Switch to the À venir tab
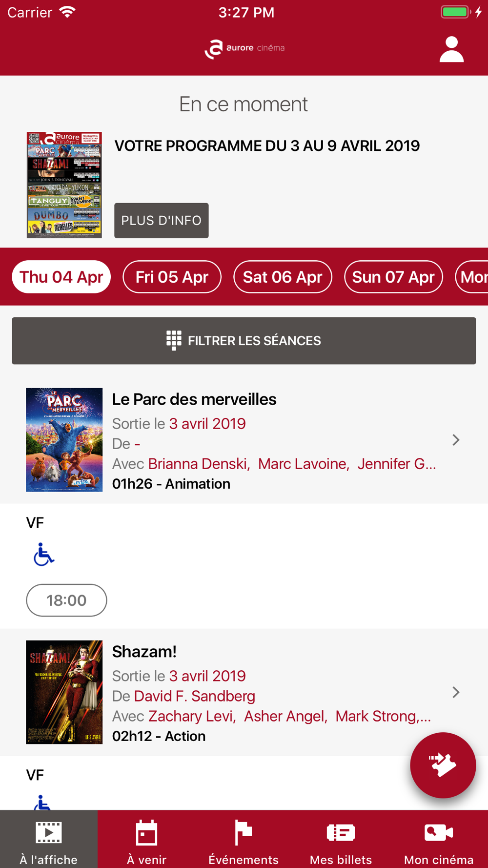 (146, 839)
